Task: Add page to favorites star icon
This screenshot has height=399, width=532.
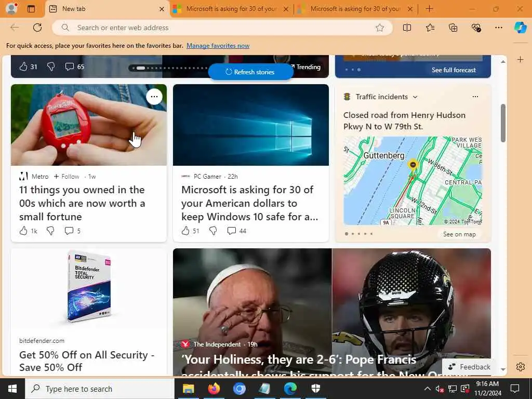Action: 380,28
